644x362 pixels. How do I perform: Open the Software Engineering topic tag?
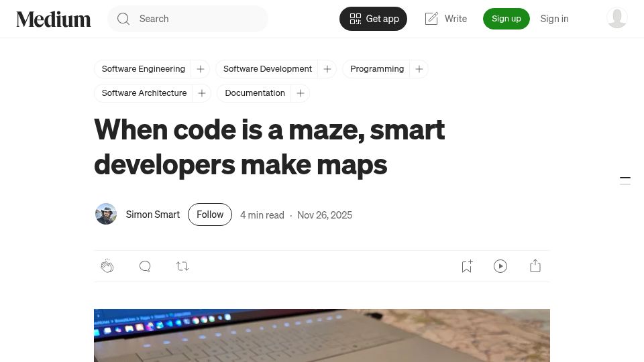pyautogui.click(x=144, y=69)
